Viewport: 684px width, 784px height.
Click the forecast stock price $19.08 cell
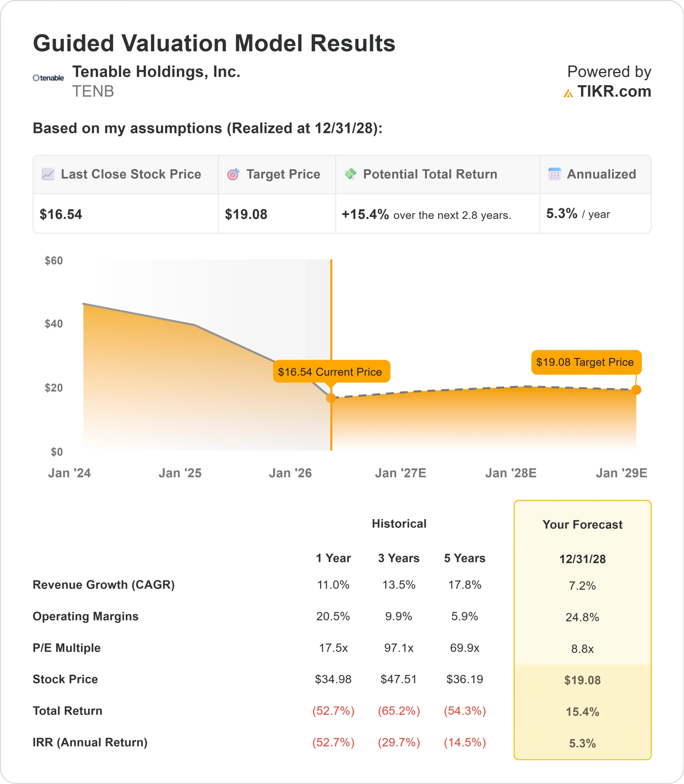coord(582,680)
